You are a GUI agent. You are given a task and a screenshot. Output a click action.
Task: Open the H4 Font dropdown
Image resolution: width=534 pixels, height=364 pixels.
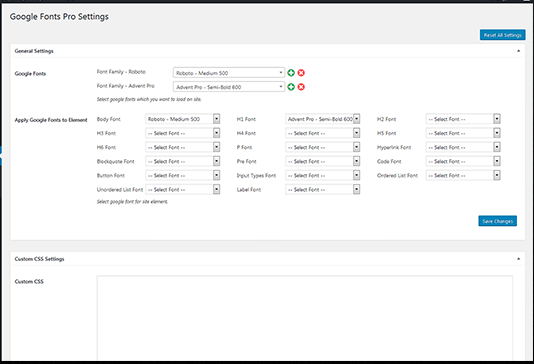point(323,133)
